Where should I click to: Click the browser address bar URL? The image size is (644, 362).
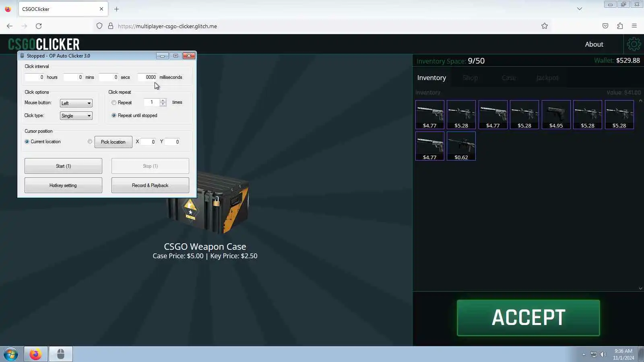tap(167, 26)
